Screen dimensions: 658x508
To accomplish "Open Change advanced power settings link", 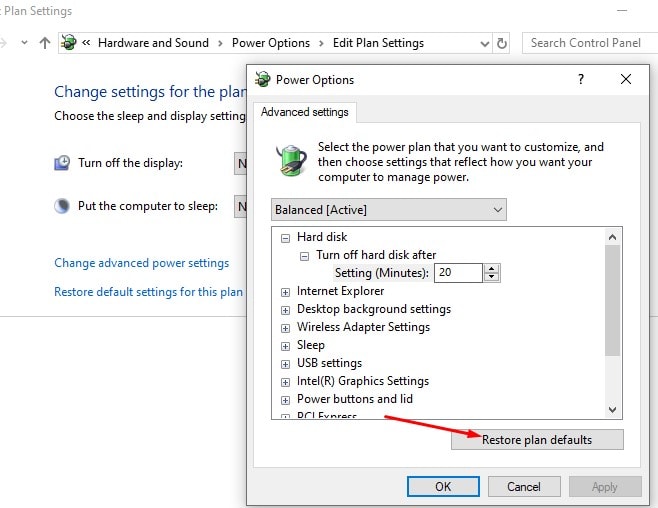I will coord(141,263).
